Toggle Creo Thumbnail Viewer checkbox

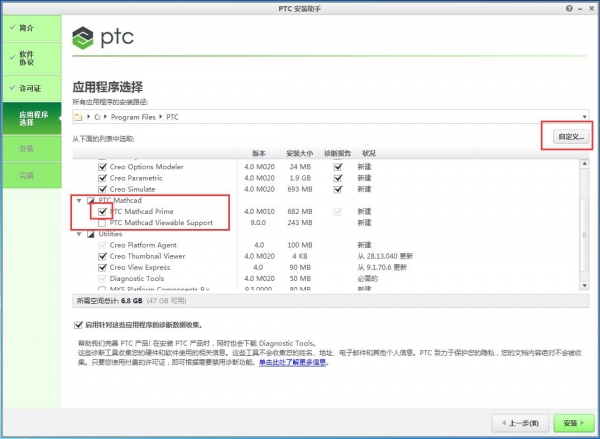102,256
